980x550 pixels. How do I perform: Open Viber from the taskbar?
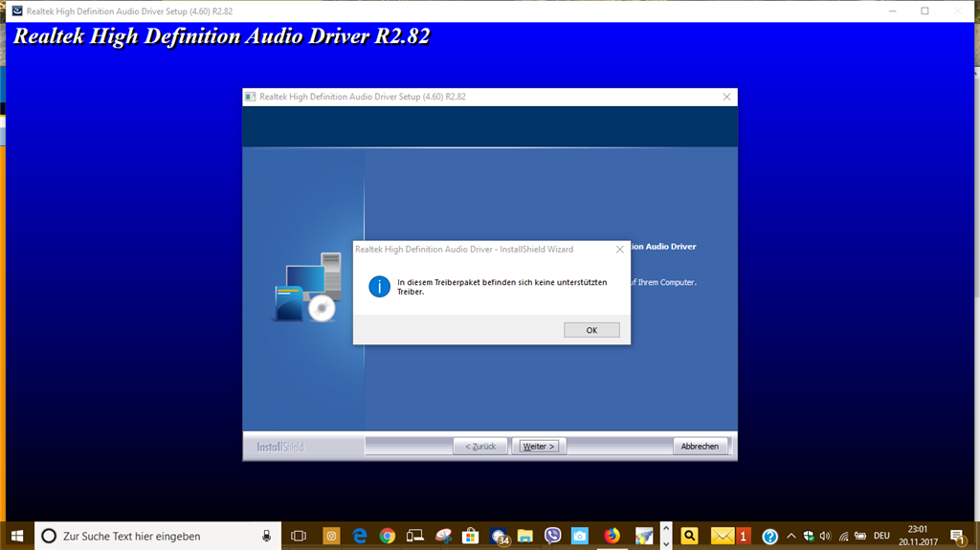click(552, 537)
